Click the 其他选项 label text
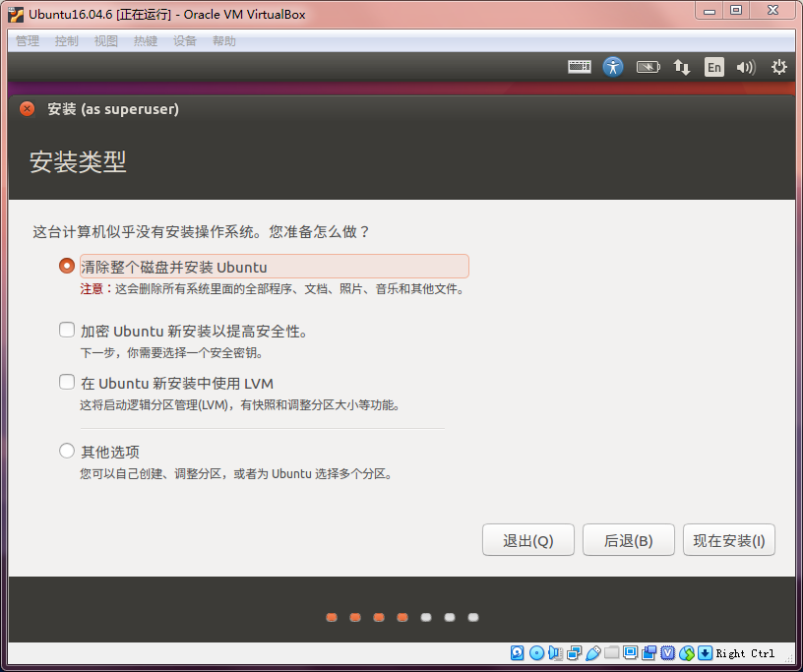This screenshot has height=672, width=803. coord(110,452)
